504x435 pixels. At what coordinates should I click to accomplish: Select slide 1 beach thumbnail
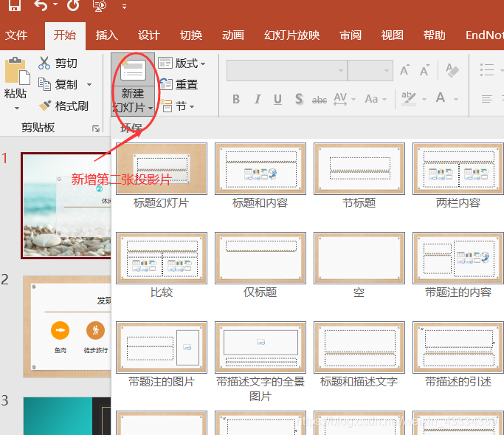coord(66,205)
